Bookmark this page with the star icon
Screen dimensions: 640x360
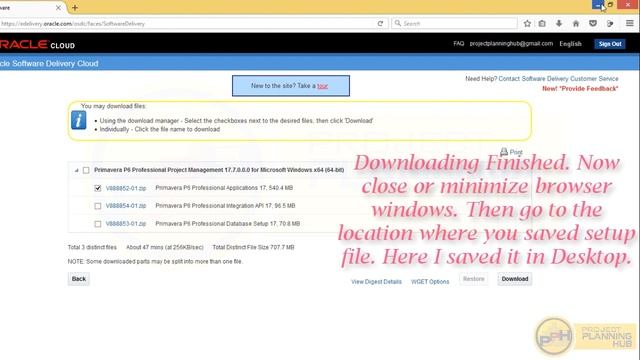(x=527, y=24)
